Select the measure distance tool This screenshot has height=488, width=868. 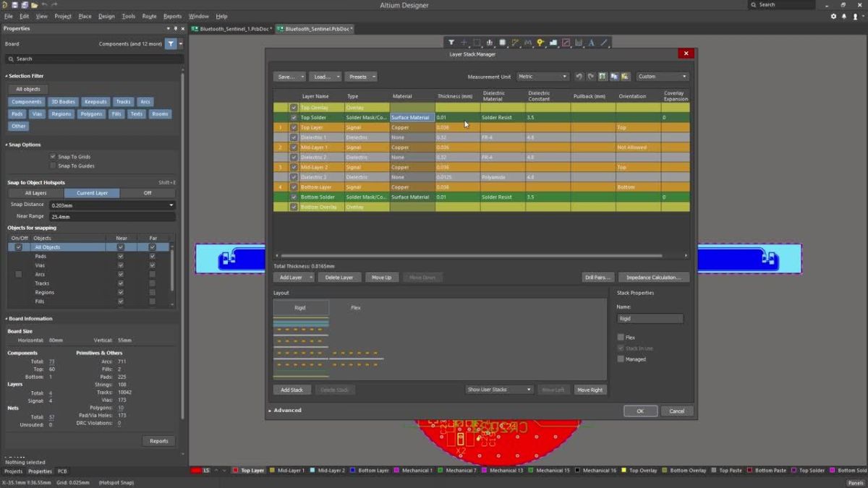[579, 43]
